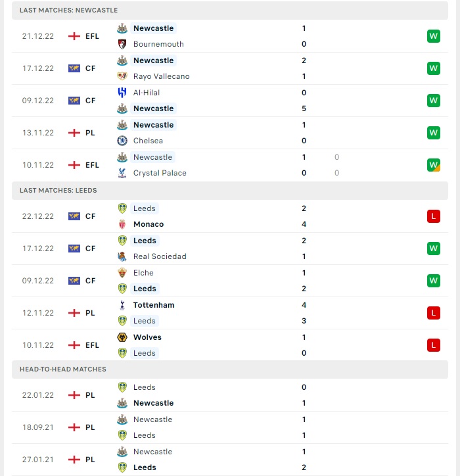Screen dimensions: 460x476
Task: Click the W badge on Crystal Palace match
Action: pos(433,165)
